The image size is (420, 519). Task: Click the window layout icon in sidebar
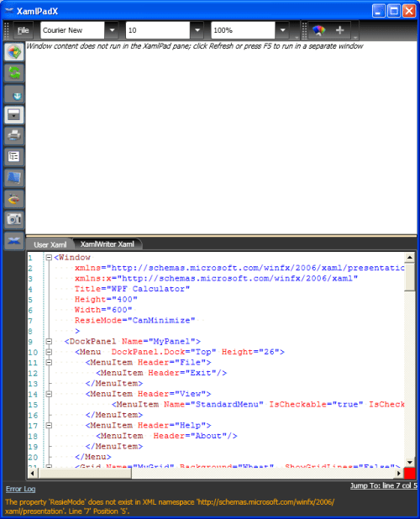14,115
